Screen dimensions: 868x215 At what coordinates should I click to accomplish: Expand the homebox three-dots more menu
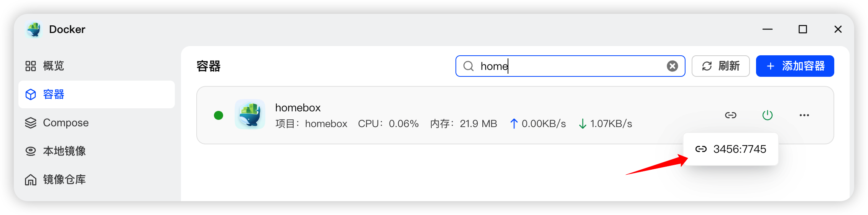804,115
